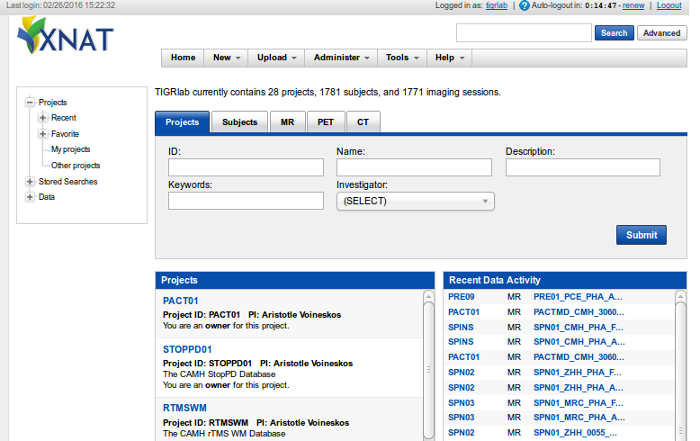The width and height of the screenshot is (700, 441).
Task: Click the XNAT logo
Action: click(x=65, y=35)
